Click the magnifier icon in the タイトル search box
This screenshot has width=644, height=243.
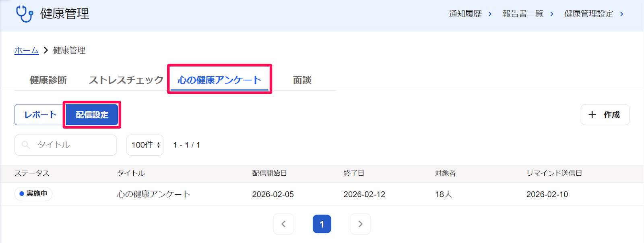26,145
